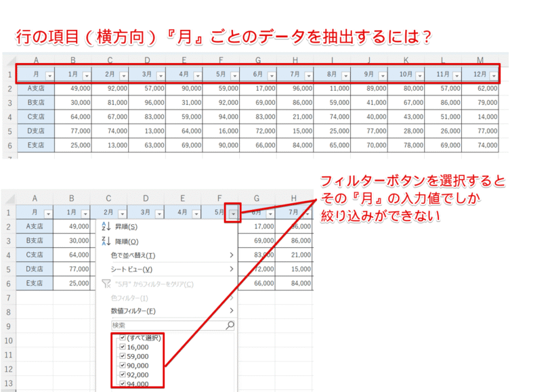Open the 月 filter dropdown in top table
This screenshot has height=392, width=550.
click(50, 76)
